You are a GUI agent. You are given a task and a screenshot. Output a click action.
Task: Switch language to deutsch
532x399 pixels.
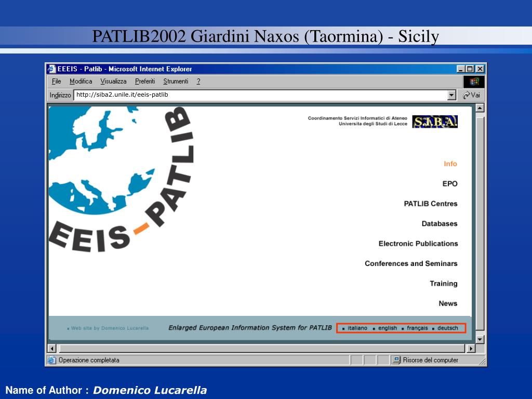(447, 328)
